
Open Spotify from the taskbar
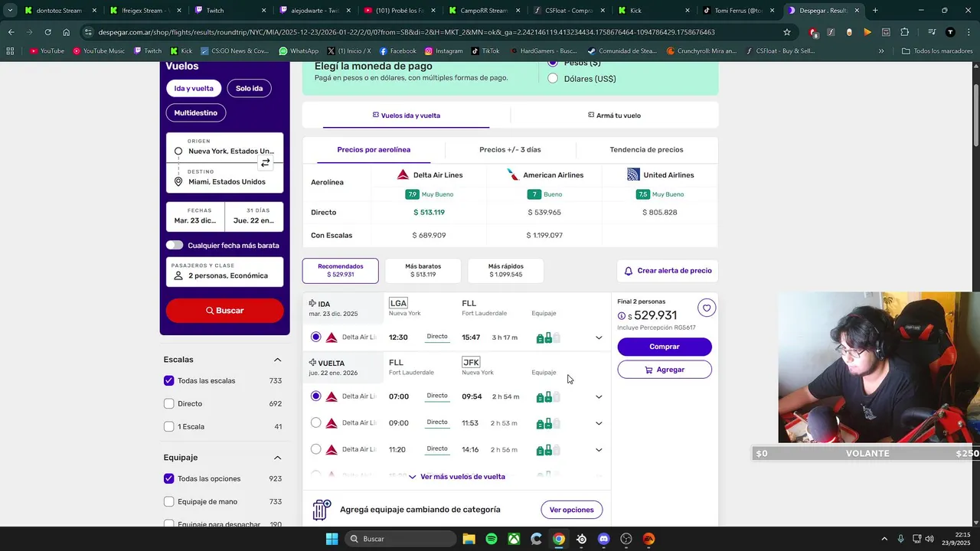(x=492, y=539)
